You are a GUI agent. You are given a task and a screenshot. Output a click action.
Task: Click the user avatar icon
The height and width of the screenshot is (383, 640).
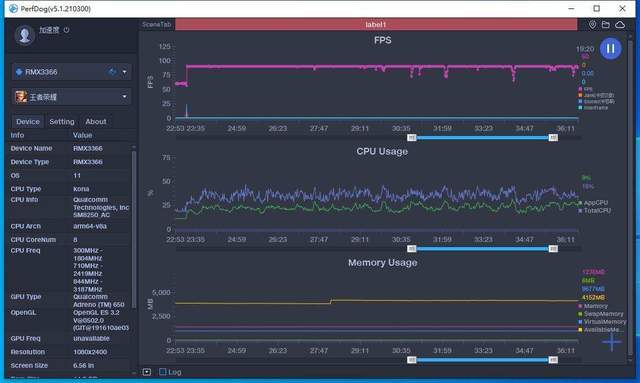pos(24,35)
